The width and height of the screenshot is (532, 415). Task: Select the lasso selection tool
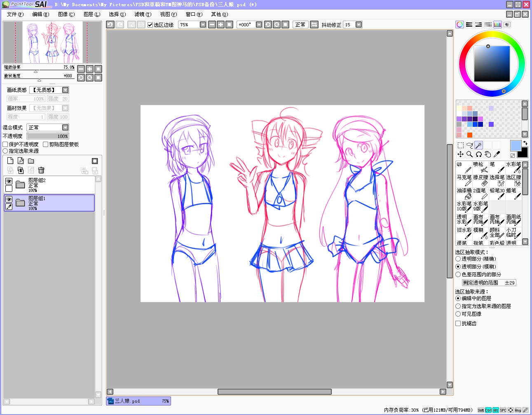point(469,145)
